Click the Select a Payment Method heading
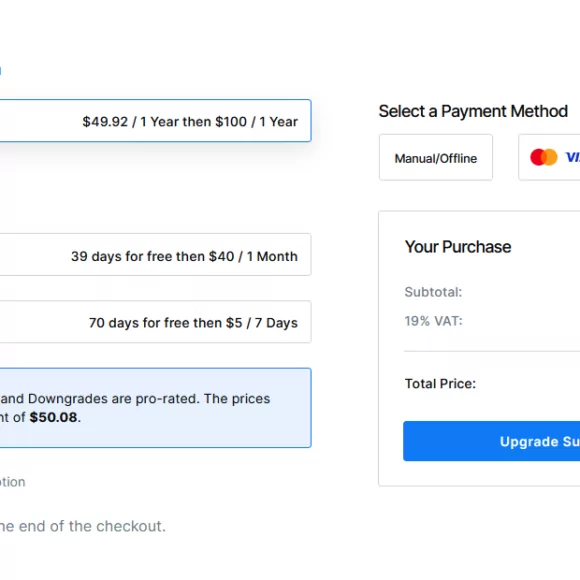The image size is (580, 580). (473, 111)
